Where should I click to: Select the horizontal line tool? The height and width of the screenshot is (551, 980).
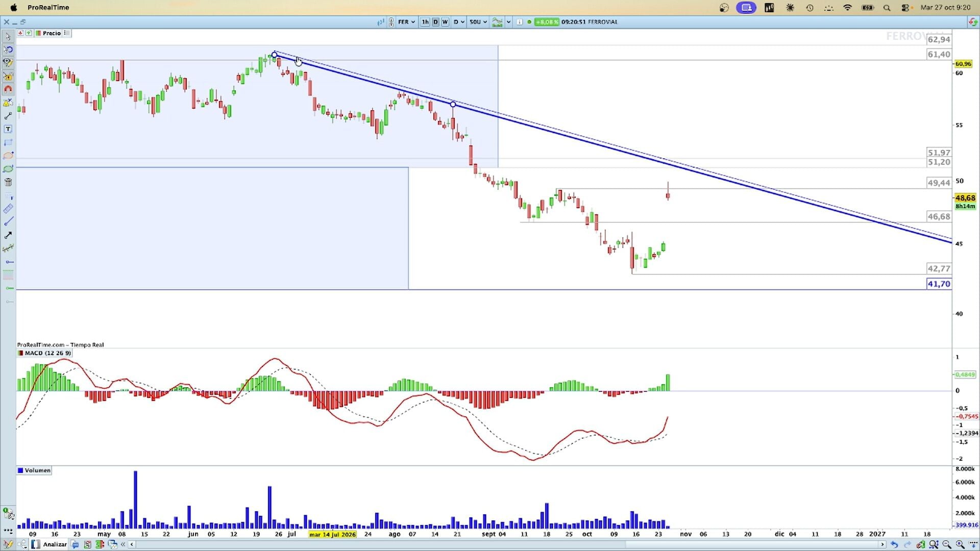click(x=9, y=262)
